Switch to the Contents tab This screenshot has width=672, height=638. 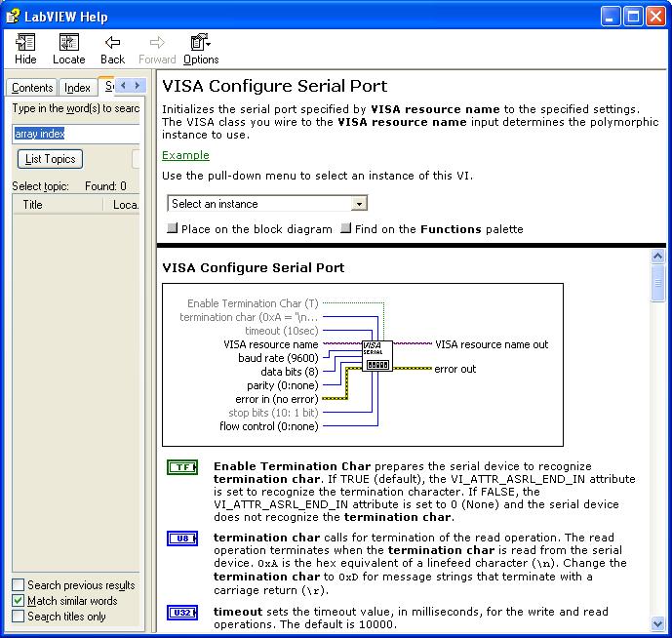(32, 88)
